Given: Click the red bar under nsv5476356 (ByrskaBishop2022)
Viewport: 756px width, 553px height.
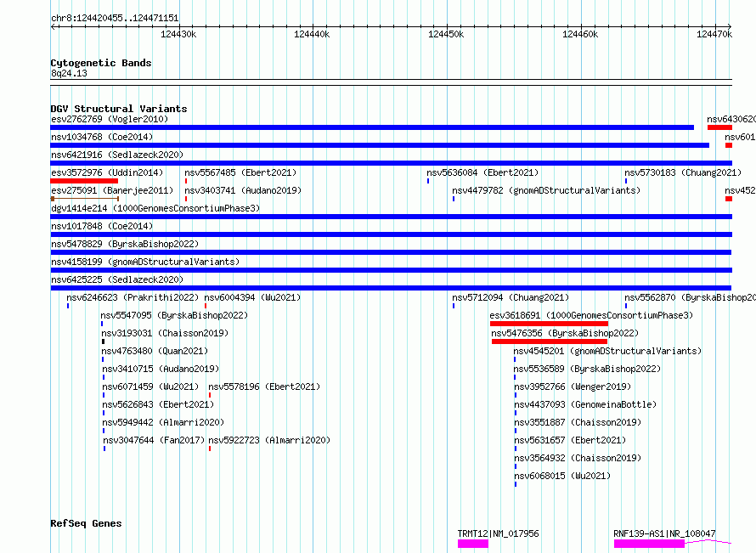Looking at the screenshot, I should pos(549,341).
